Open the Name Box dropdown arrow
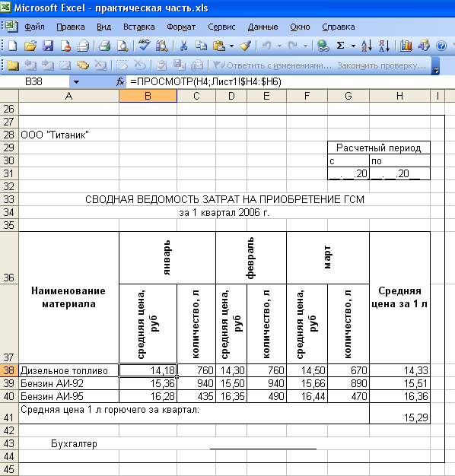The width and height of the screenshot is (455, 476). (76, 81)
